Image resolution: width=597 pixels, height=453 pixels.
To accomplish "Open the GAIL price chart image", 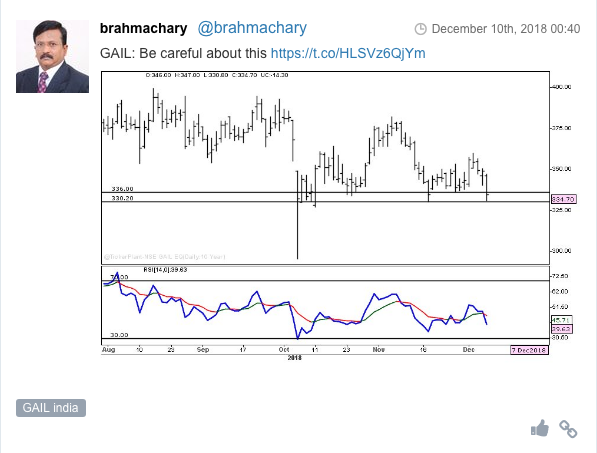I will (x=339, y=215).
